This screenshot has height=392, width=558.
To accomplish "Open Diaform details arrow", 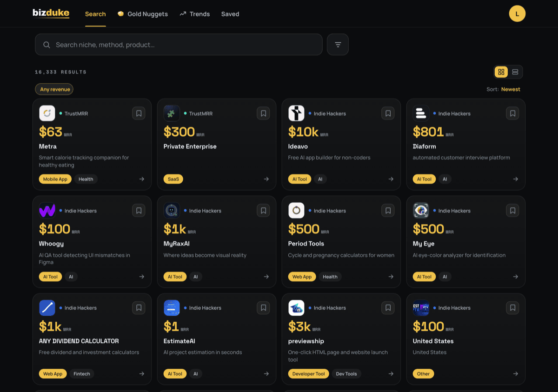I will point(516,179).
